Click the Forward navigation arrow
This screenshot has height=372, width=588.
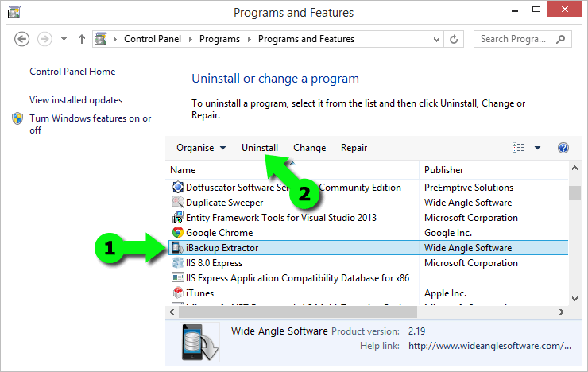44,39
